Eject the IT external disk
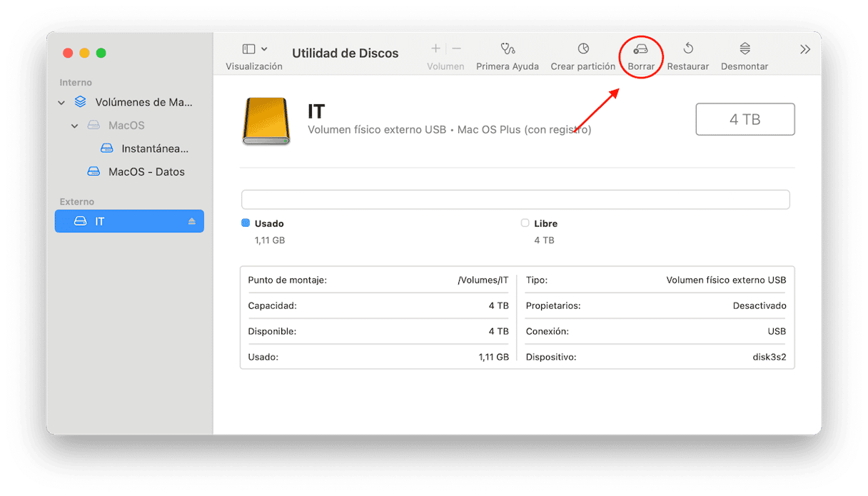 pyautogui.click(x=192, y=222)
